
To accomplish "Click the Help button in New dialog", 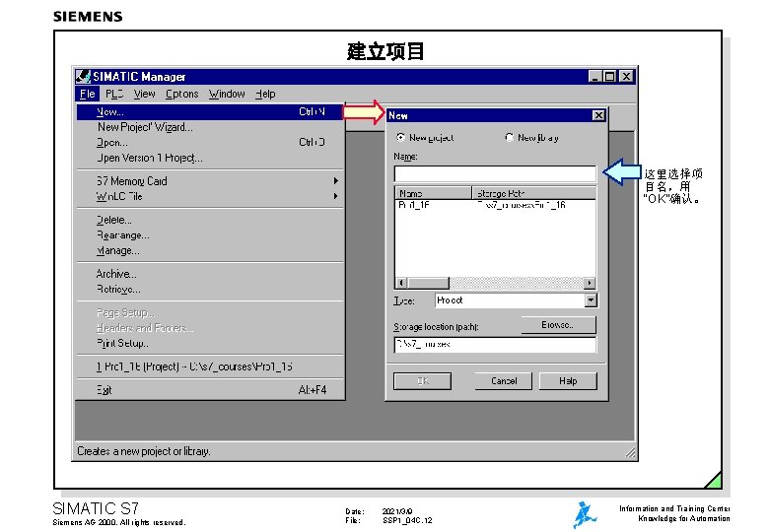I will click(568, 381).
